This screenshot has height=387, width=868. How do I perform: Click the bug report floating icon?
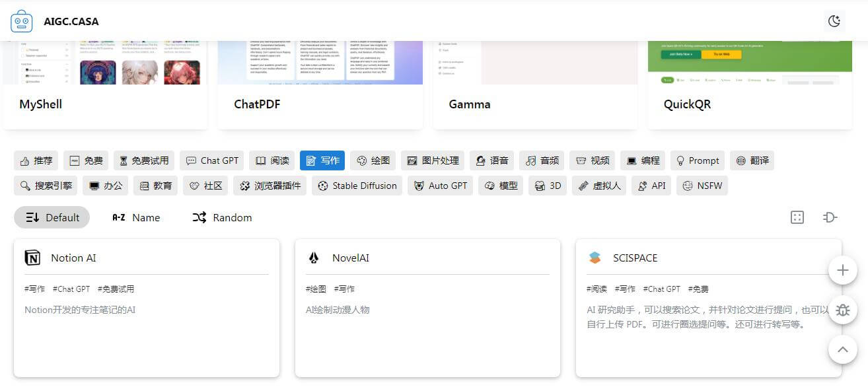click(842, 310)
